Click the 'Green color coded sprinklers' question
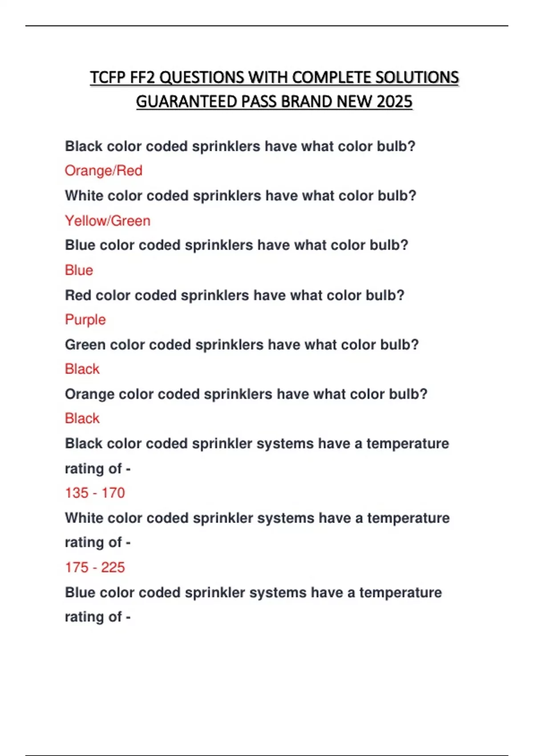 coord(242,345)
